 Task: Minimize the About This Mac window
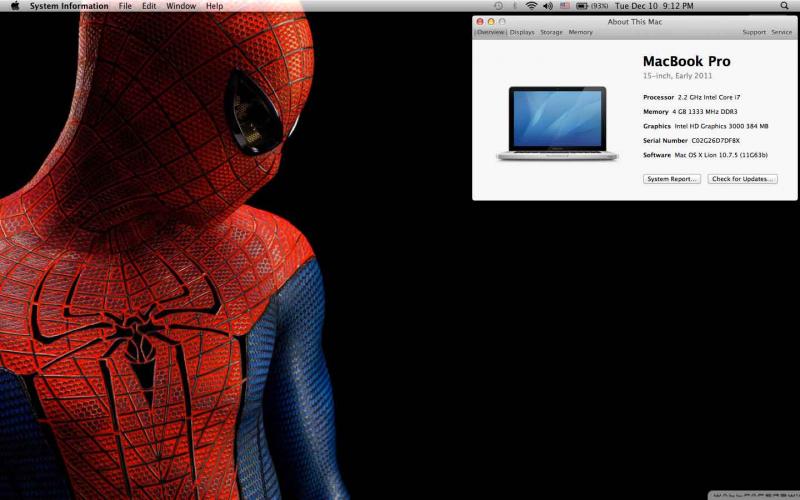(491, 21)
